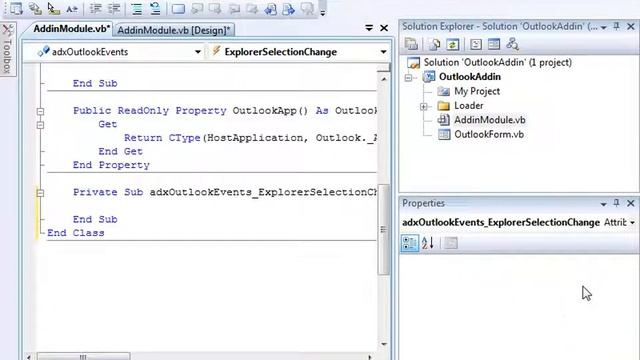Click the editor horizontal scrollbar thumb
Viewport: 640px width, 360px height.
click(x=83, y=356)
